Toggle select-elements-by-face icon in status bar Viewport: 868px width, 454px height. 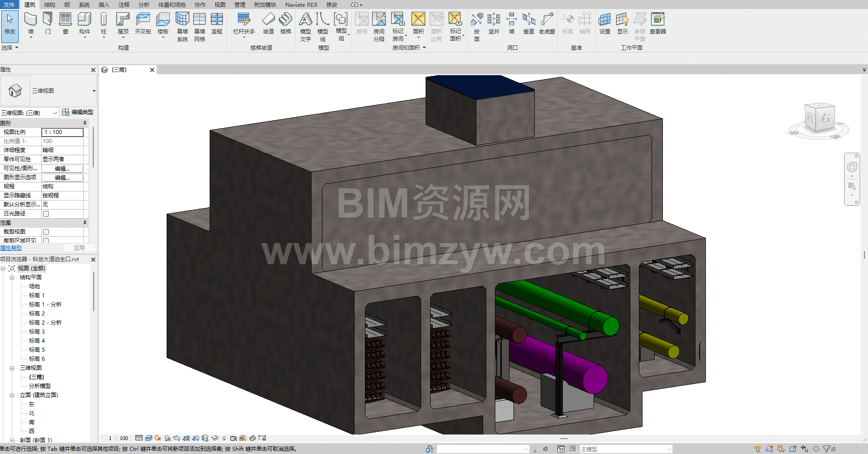click(x=793, y=449)
